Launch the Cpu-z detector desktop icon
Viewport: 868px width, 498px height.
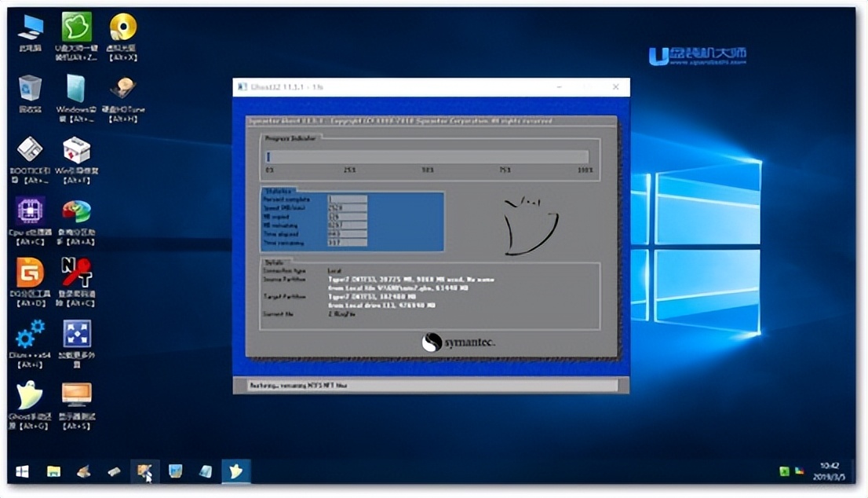[x=30, y=221]
